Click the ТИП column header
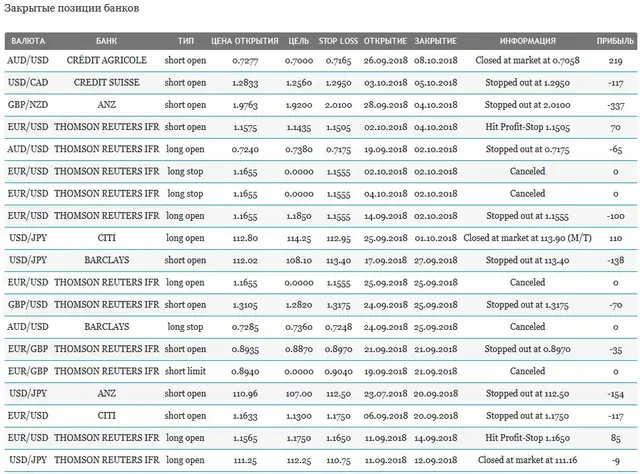Viewport: 640px width, 474px height. pos(186,41)
